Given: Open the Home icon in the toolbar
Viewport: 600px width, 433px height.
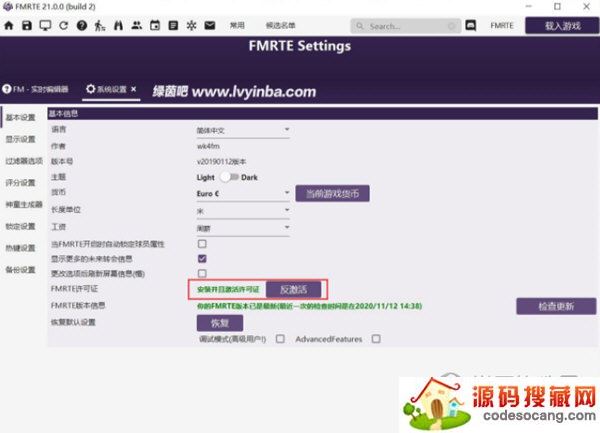Looking at the screenshot, I should pos(8,26).
